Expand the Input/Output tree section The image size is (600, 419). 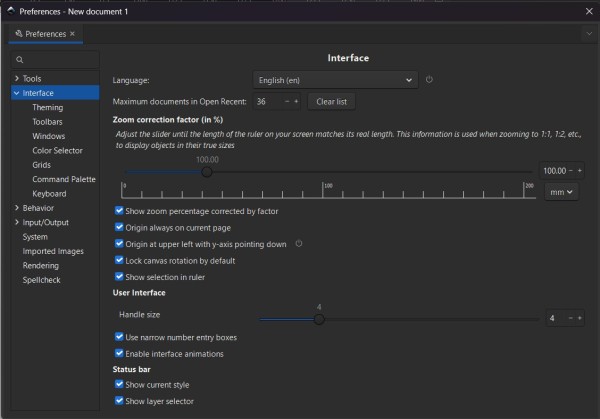16,222
